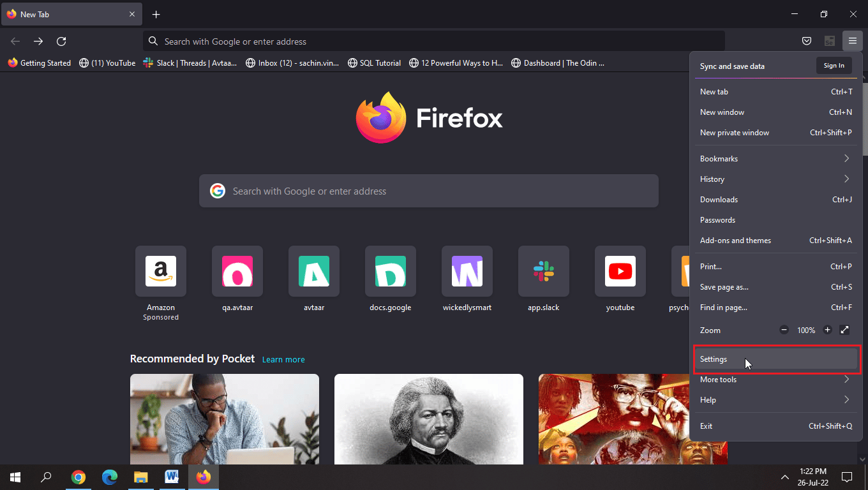The image size is (868, 490).
Task: Launch Google Chrome from the taskbar
Action: pos(79,477)
